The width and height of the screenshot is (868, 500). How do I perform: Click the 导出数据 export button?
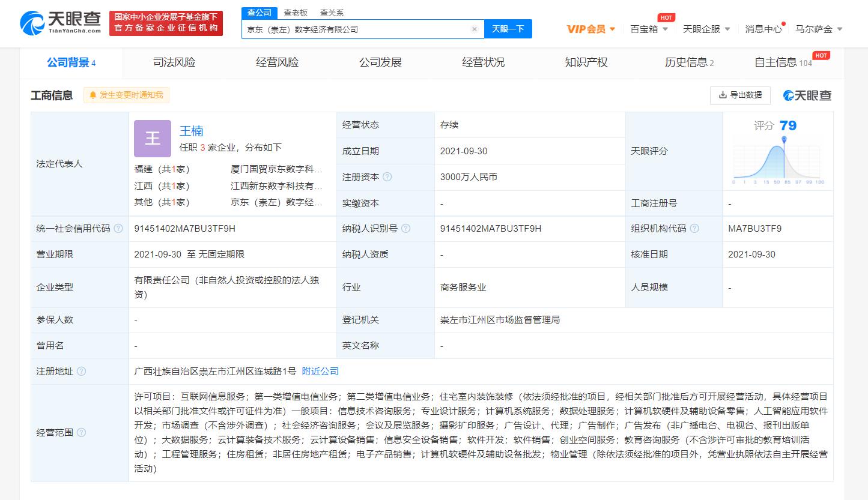740,95
